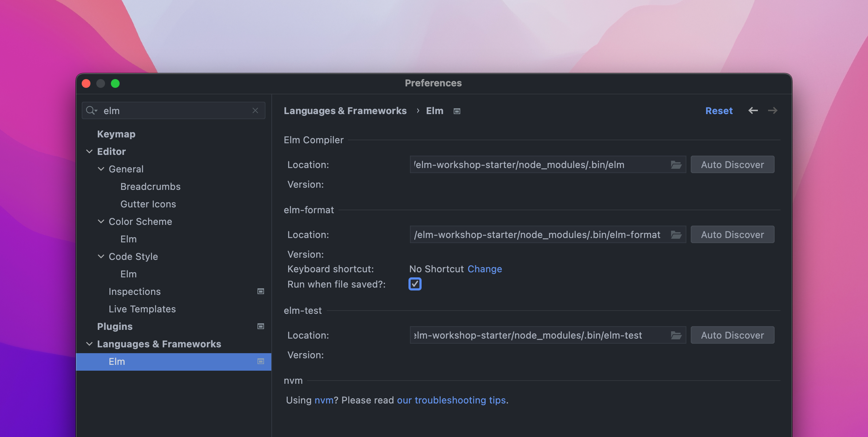Click Reset to revert settings
868x437 pixels.
(718, 110)
